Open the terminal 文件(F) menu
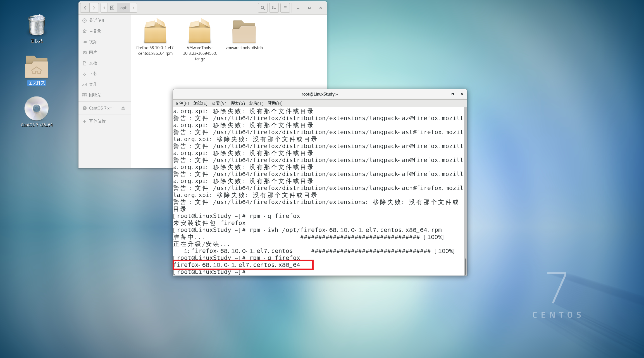The height and width of the screenshot is (358, 644). coord(182,103)
